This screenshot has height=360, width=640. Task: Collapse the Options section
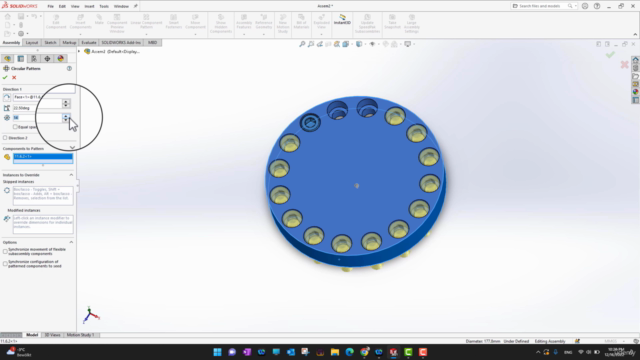click(x=71, y=242)
